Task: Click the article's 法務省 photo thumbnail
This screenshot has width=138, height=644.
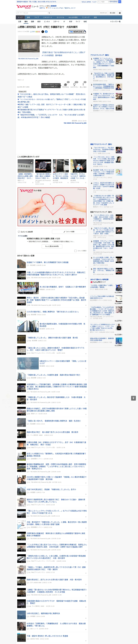Action: (x=29, y=46)
